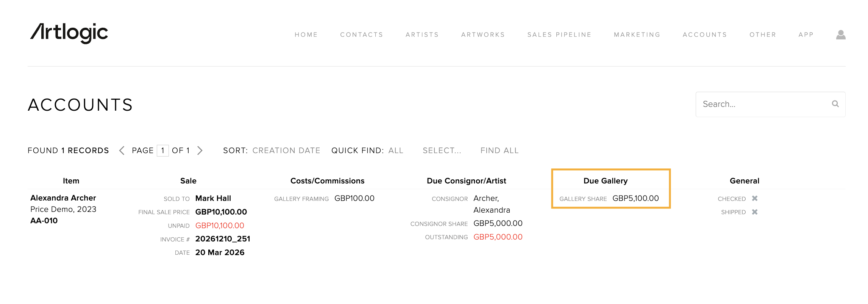The image size is (868, 304).
Task: Open the Quick Find All dropdown
Action: click(395, 150)
